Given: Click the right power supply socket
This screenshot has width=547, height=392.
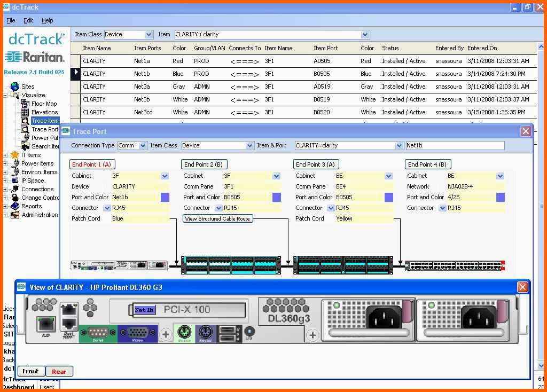Looking at the screenshot, I should point(479,318).
